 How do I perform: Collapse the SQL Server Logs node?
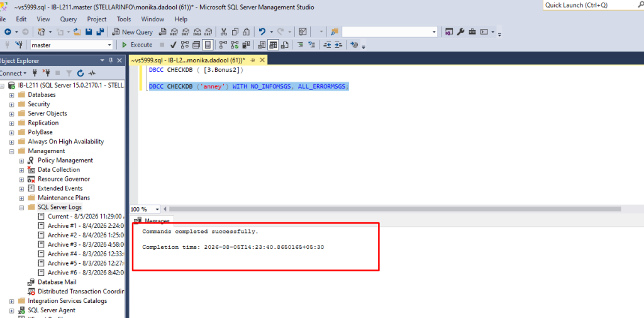click(21, 207)
